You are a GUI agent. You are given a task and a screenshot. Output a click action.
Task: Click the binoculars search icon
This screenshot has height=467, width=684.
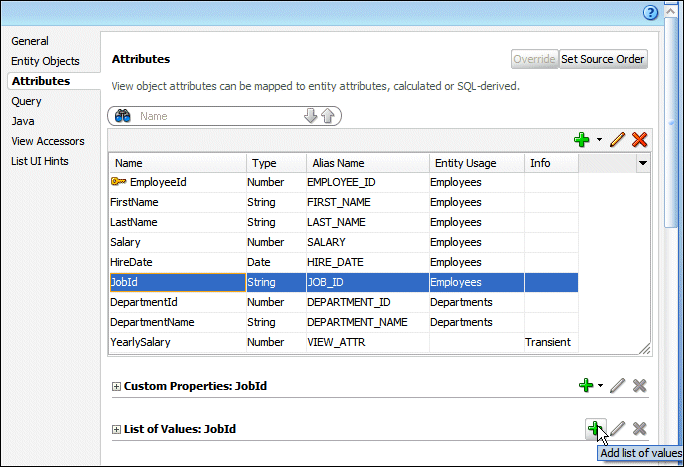pyautogui.click(x=123, y=116)
